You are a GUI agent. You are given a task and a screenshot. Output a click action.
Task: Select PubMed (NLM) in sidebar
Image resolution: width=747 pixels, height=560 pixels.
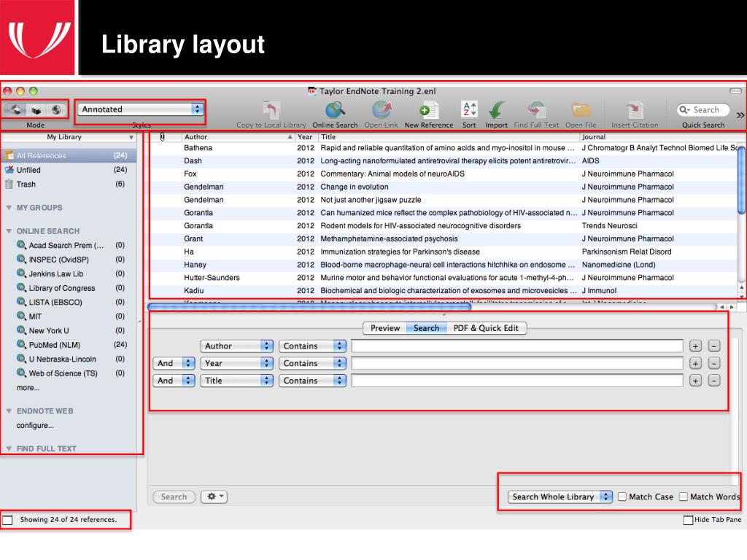54,345
